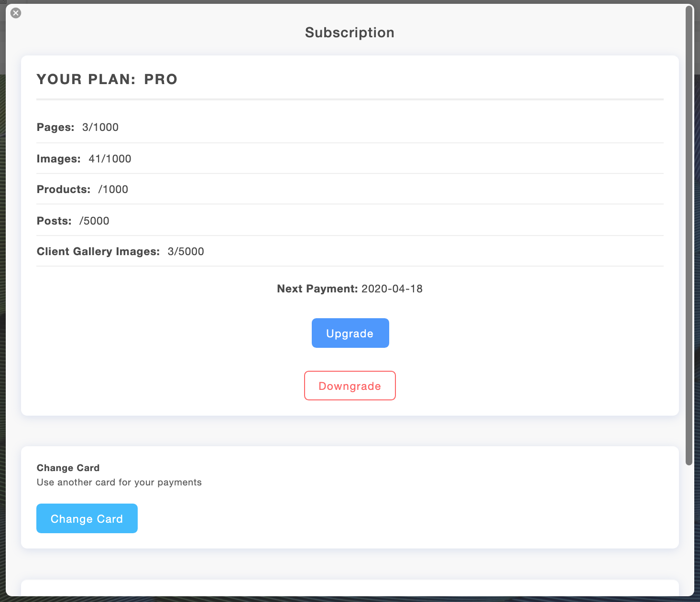
Task: Click the Posts label
Action: [54, 221]
